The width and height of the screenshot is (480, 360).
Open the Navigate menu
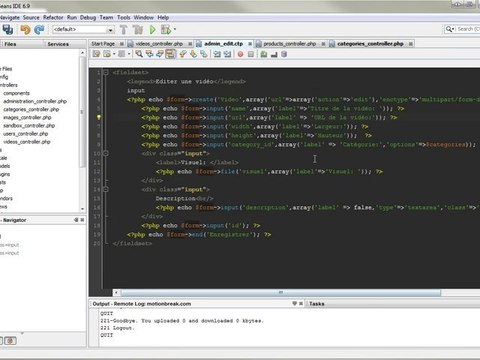pyautogui.click(x=9, y=17)
